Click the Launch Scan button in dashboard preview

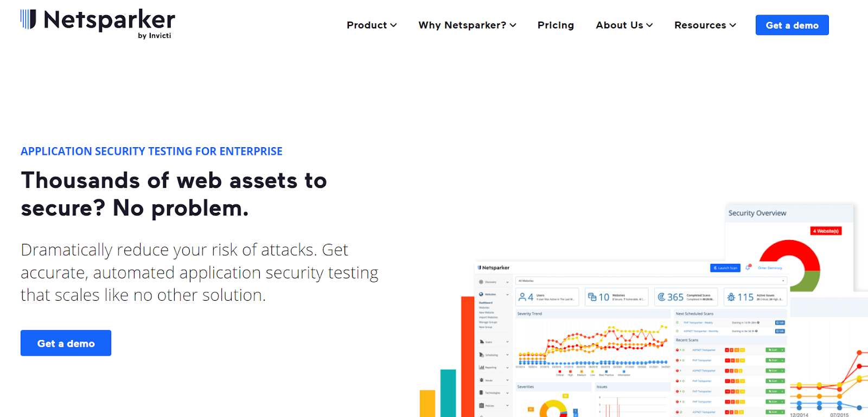tap(725, 268)
